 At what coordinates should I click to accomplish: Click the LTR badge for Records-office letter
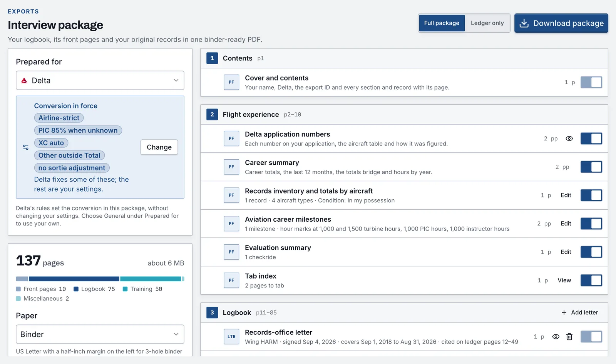pyautogui.click(x=231, y=337)
